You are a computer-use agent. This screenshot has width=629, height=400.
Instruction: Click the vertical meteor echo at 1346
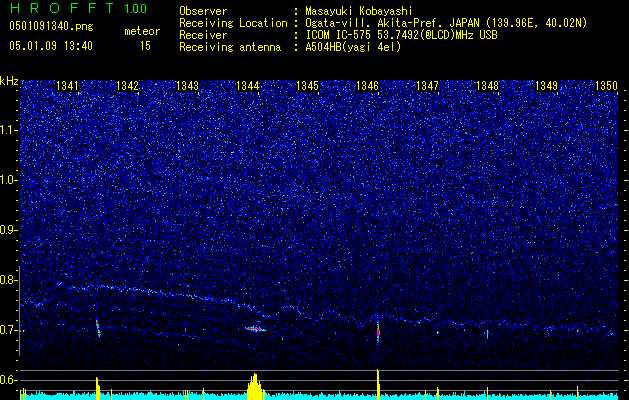pos(378,331)
